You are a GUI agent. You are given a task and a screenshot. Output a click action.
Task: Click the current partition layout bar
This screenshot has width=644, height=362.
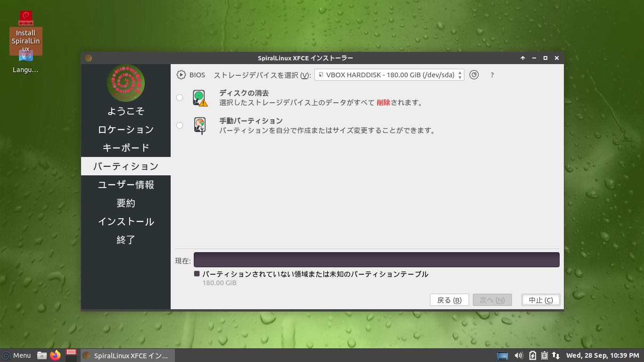pos(377,260)
